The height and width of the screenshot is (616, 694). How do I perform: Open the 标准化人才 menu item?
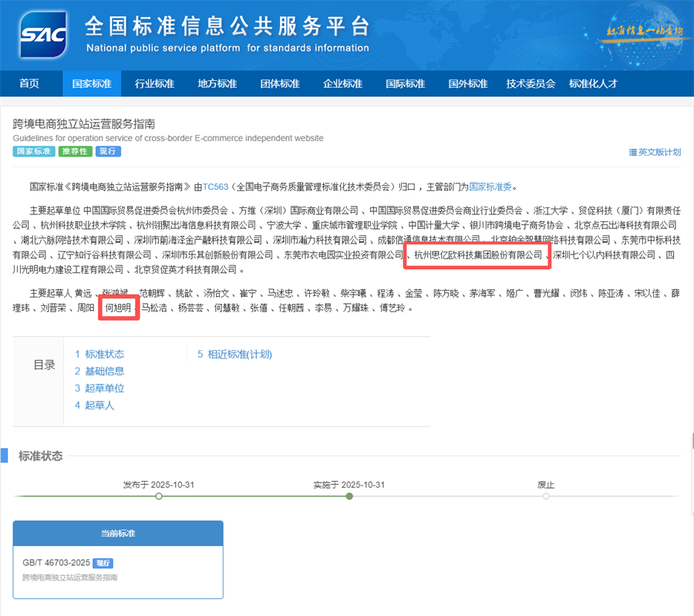click(593, 84)
